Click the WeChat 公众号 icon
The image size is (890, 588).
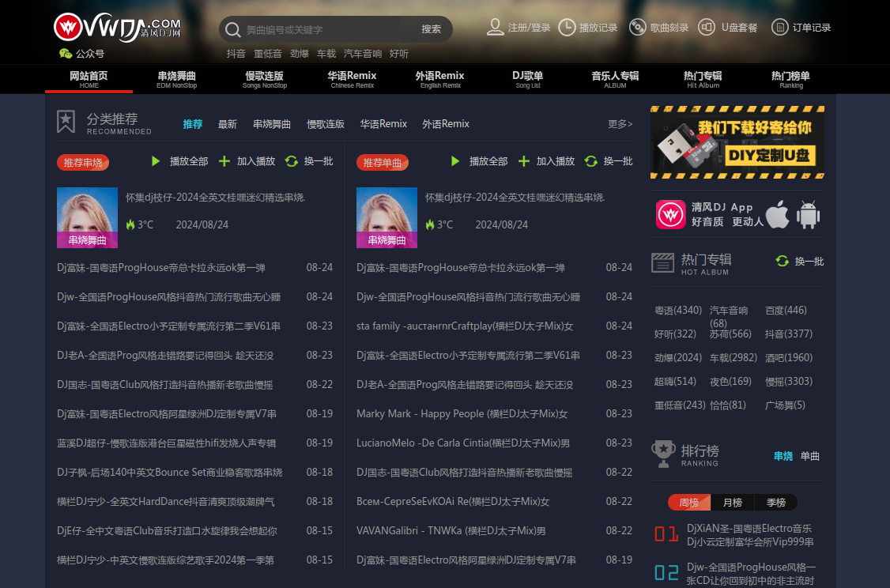tap(66, 54)
